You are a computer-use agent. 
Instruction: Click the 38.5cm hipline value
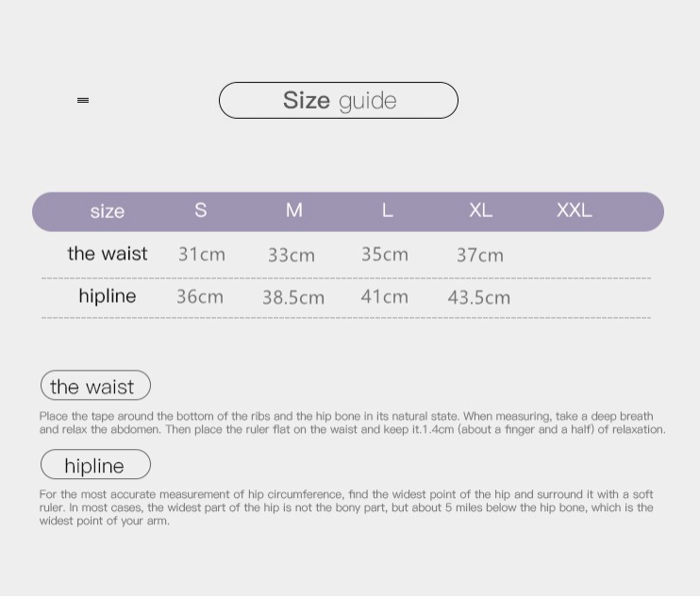293,298
